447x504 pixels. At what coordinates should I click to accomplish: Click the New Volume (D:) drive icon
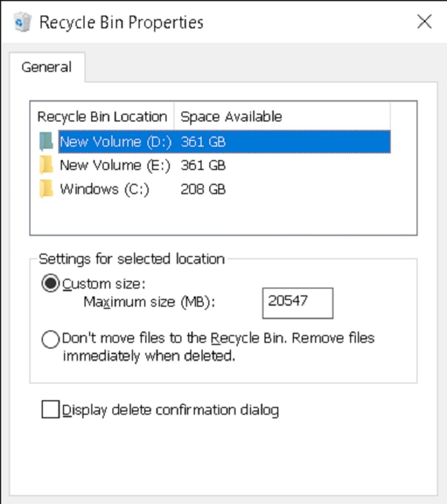(47, 142)
